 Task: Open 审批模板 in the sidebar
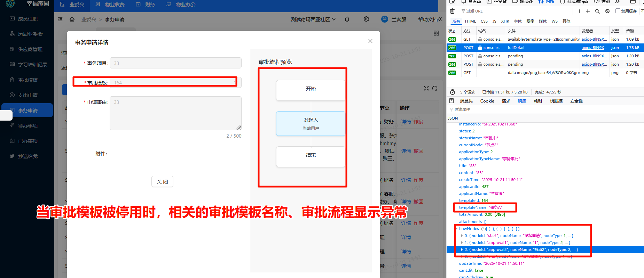[x=28, y=80]
